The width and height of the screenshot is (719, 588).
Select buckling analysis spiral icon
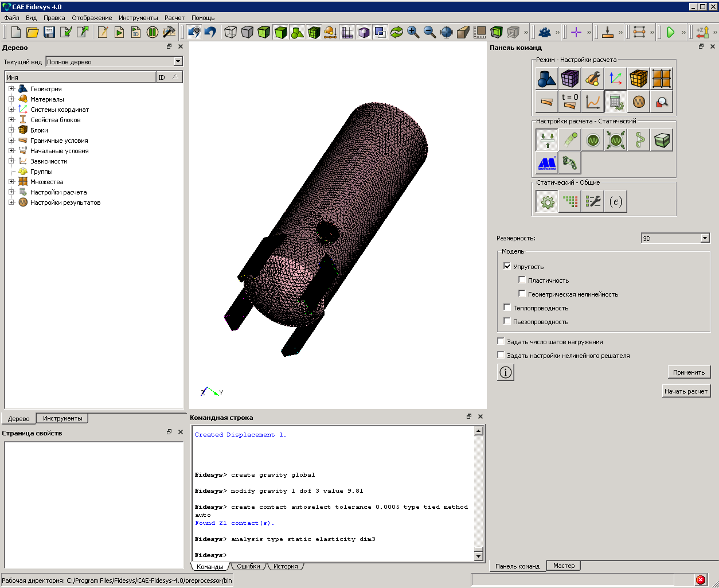(x=639, y=140)
